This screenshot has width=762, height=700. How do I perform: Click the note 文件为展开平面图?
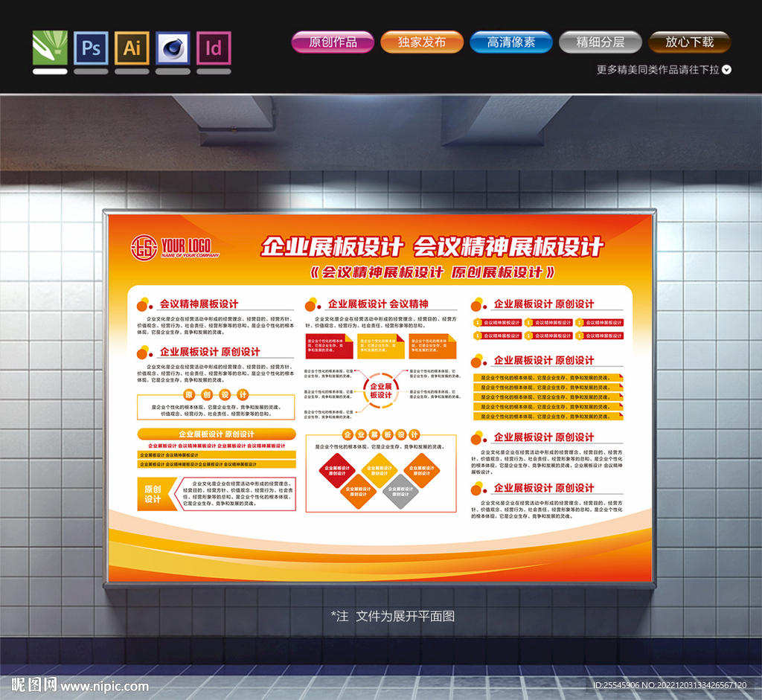tap(406, 617)
